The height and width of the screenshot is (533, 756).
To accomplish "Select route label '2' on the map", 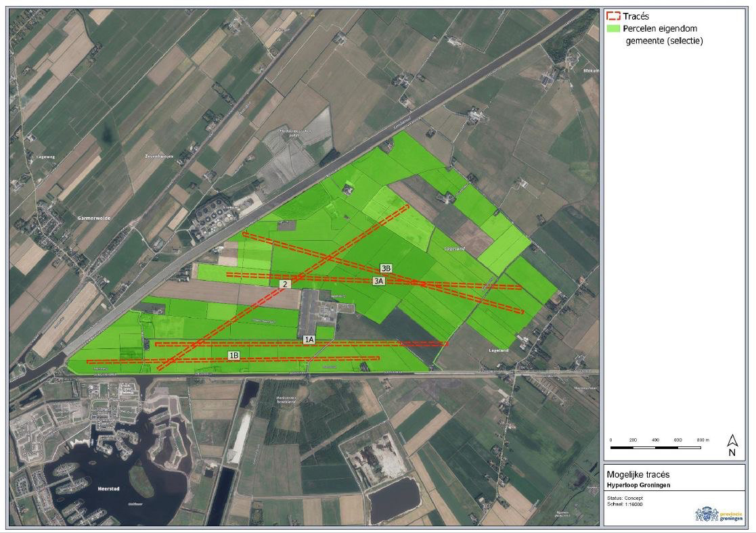I will [x=285, y=284].
